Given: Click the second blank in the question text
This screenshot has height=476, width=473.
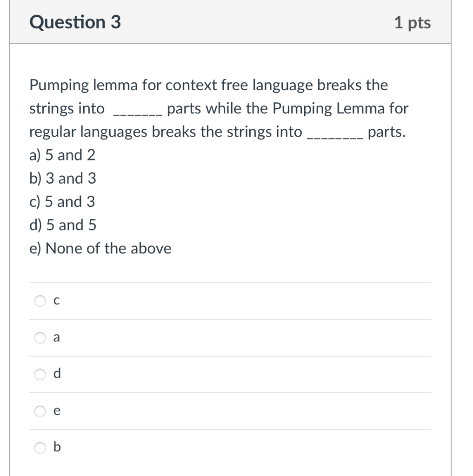Looking at the screenshot, I should [335, 134].
